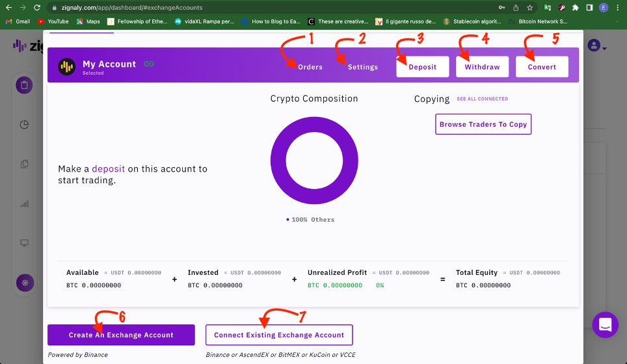Screen dimensions: 627x364
Task: Bookmark this page with the star icon
Action: point(530,8)
